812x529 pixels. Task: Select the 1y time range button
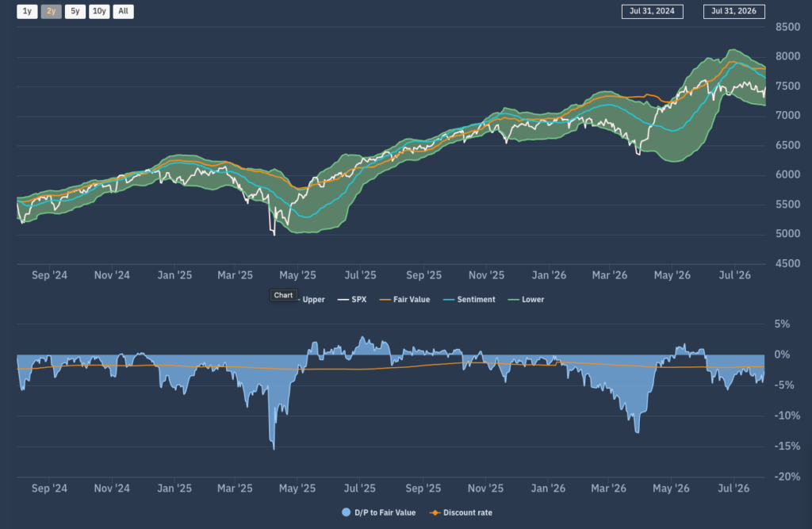[27, 11]
